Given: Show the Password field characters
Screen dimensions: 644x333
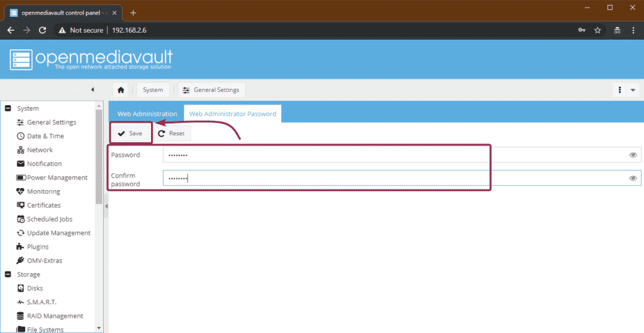Looking at the screenshot, I should (633, 155).
